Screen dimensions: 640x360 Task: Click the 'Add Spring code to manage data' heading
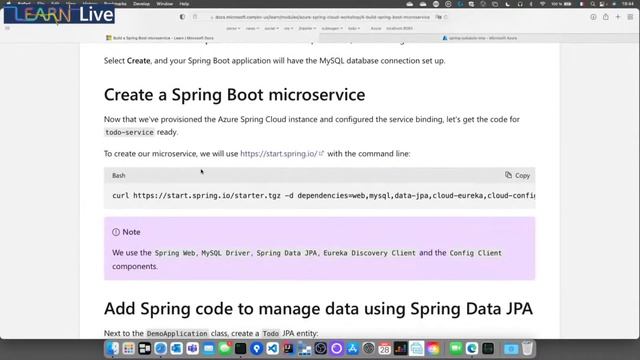pos(318,309)
